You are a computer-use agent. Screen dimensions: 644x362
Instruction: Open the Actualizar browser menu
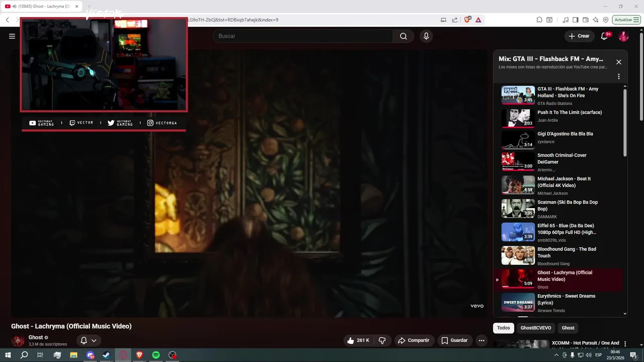(626, 20)
